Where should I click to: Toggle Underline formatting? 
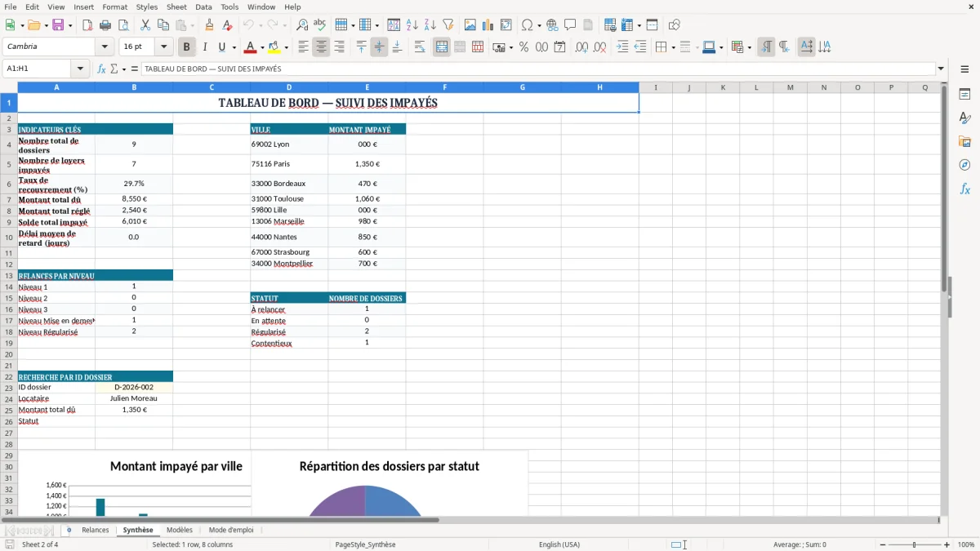pyautogui.click(x=222, y=47)
